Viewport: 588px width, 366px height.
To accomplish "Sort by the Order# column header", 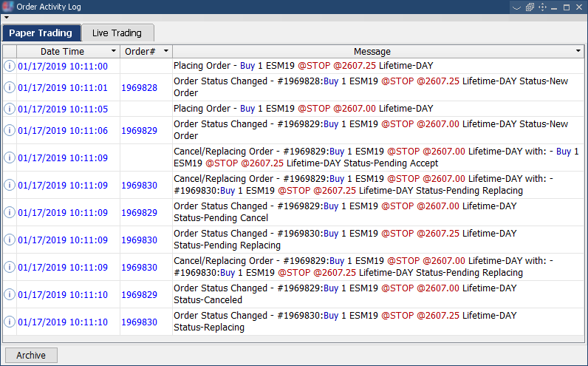I will click(140, 52).
